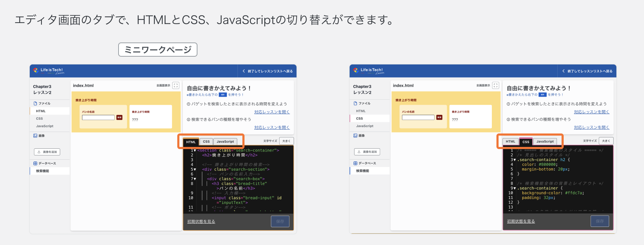Open 対応レッスンを開く under パンの種類 task, CSS-view screenshot
The height and width of the screenshot is (245, 644).
coord(592,127)
